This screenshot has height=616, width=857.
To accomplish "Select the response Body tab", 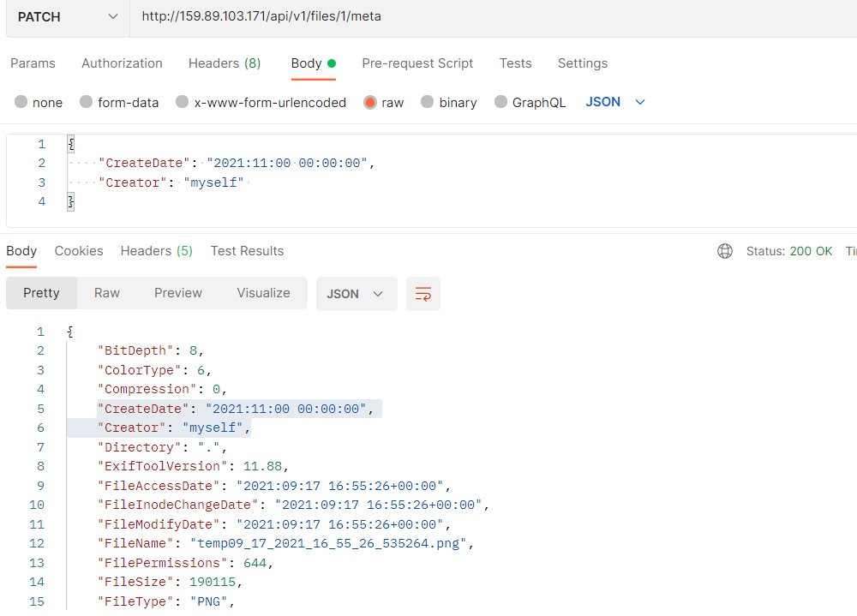I will 21,251.
